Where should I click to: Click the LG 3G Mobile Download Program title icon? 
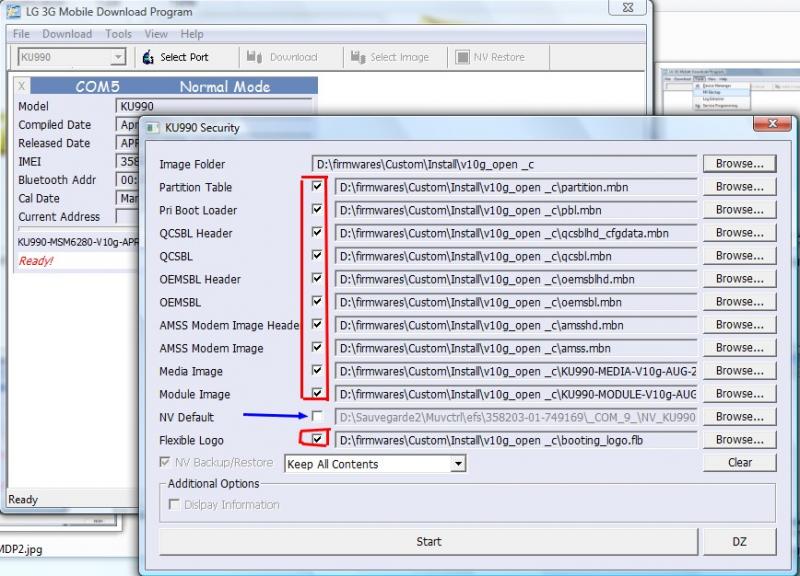[x=13, y=11]
